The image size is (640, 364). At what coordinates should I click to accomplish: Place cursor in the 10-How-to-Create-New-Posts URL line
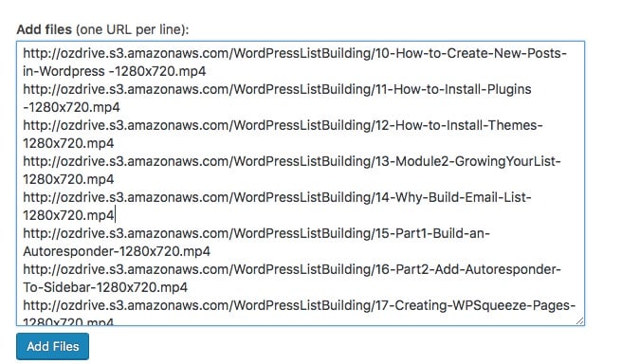click(x=295, y=53)
